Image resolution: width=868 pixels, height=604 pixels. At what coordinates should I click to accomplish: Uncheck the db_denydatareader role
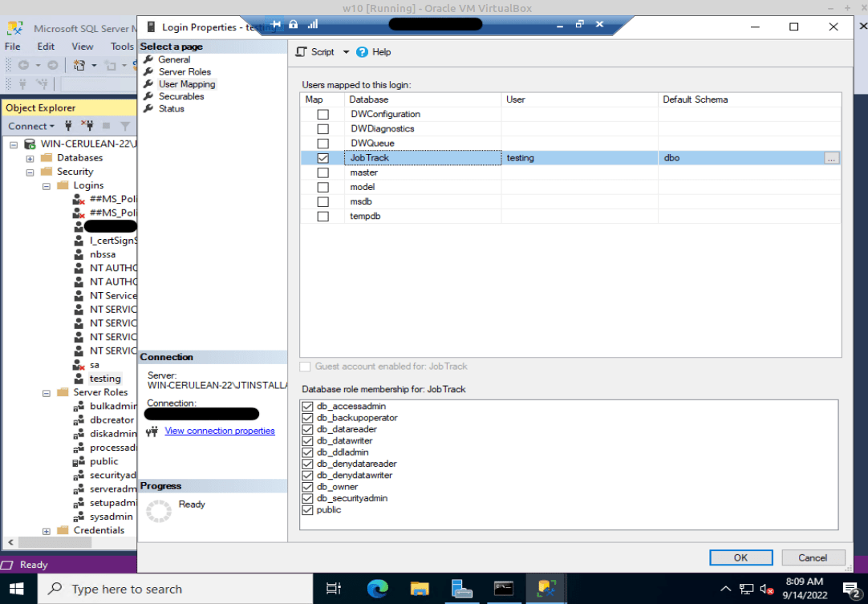tap(308, 464)
